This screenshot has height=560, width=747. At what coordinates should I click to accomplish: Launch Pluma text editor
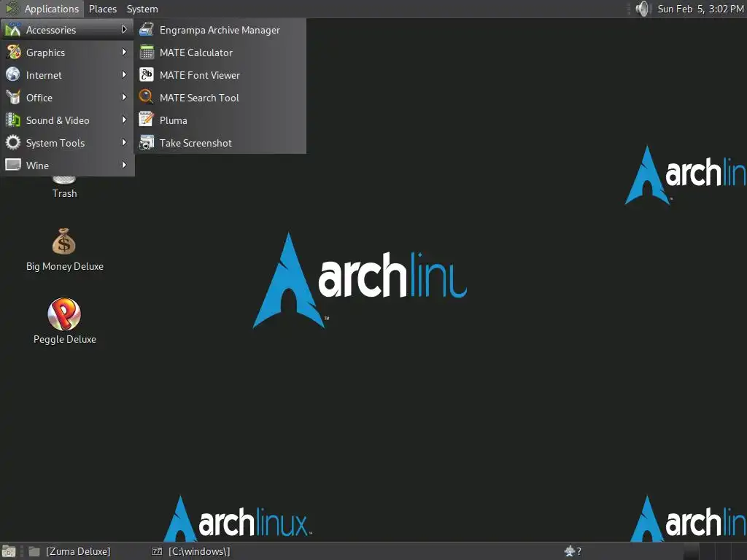pyautogui.click(x=220, y=120)
